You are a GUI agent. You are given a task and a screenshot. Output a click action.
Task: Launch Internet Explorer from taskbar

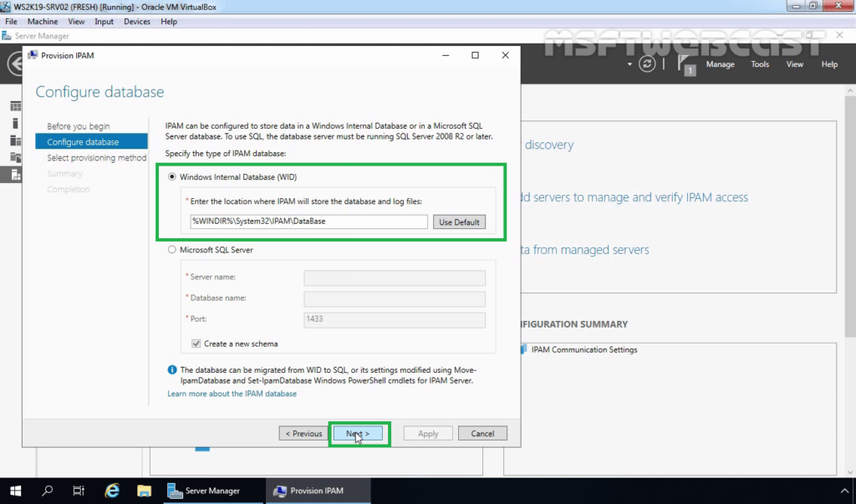coord(112,491)
